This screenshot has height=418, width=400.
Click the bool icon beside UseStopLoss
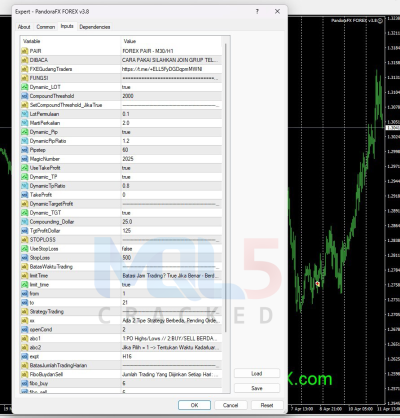coord(25,249)
